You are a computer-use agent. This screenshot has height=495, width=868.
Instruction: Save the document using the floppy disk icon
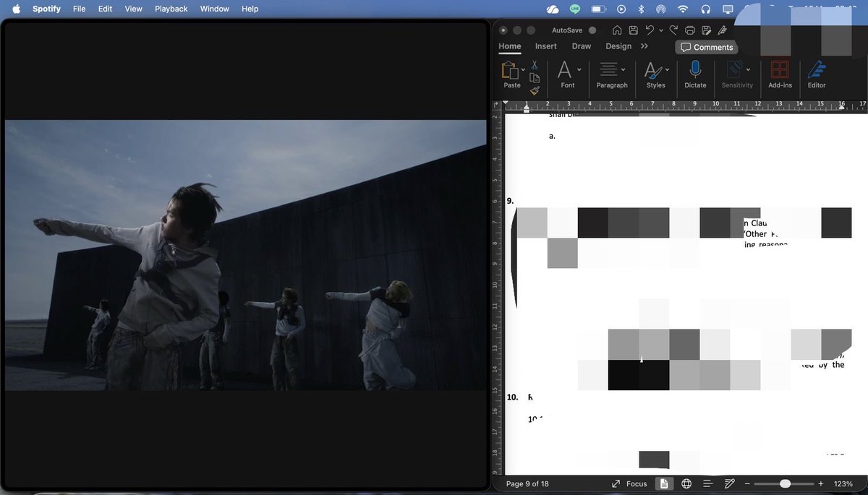click(x=633, y=30)
